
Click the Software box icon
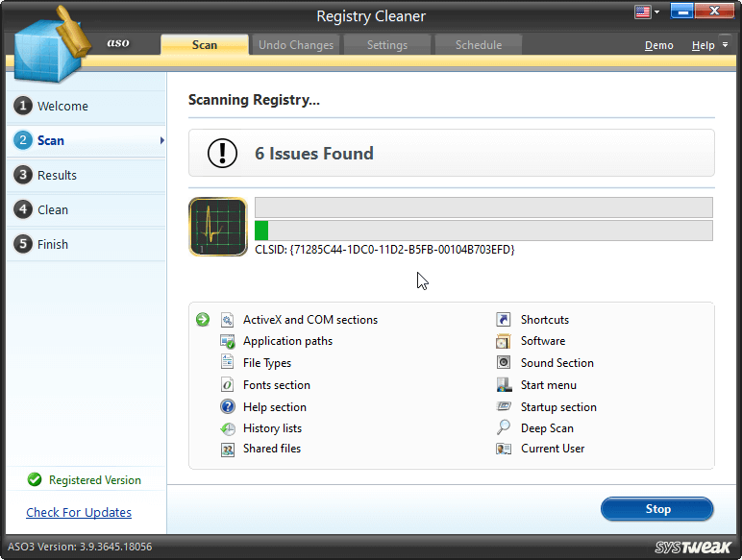(x=504, y=341)
